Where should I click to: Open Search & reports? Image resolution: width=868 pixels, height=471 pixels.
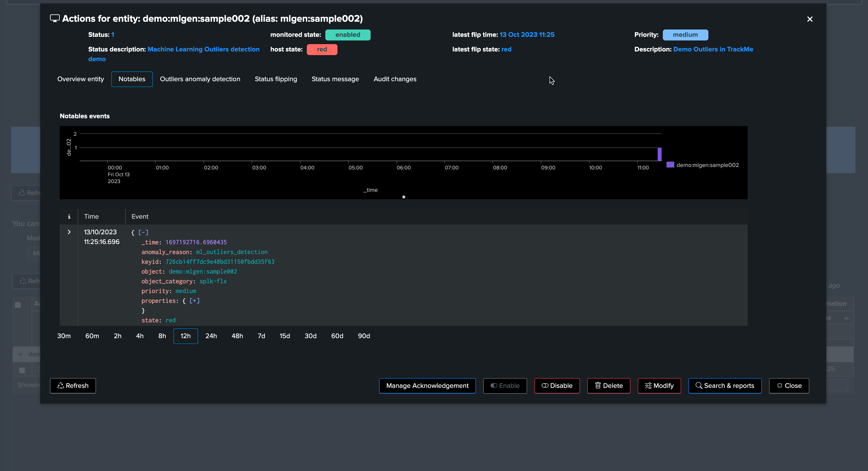[x=725, y=386]
